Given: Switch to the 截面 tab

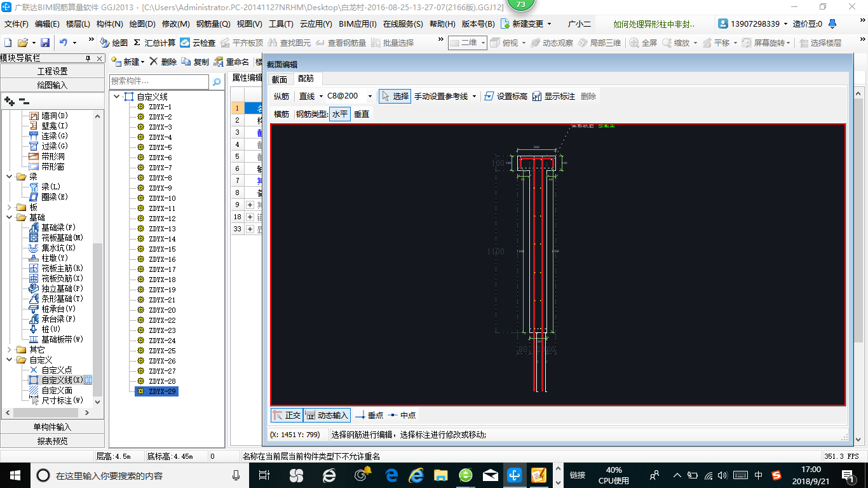Looking at the screenshot, I should (280, 79).
